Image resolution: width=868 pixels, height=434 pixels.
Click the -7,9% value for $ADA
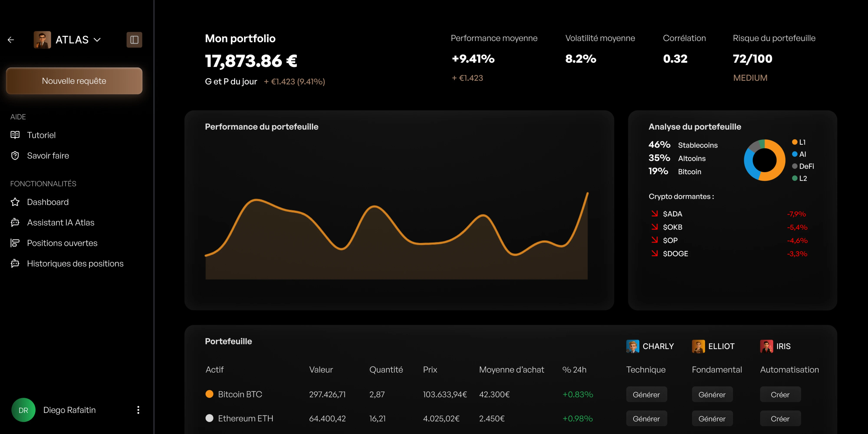(x=797, y=214)
